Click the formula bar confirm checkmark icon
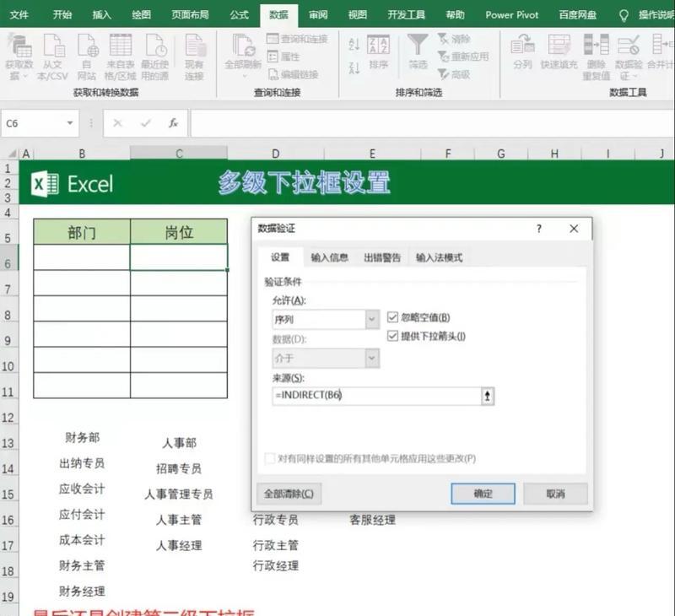 pos(145,123)
